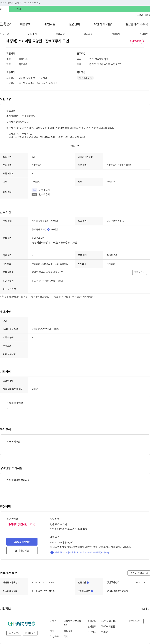The width and height of the screenshot is (150, 644).
Task: Click the 고용24 입사지원 button
Action: coord(22,542)
